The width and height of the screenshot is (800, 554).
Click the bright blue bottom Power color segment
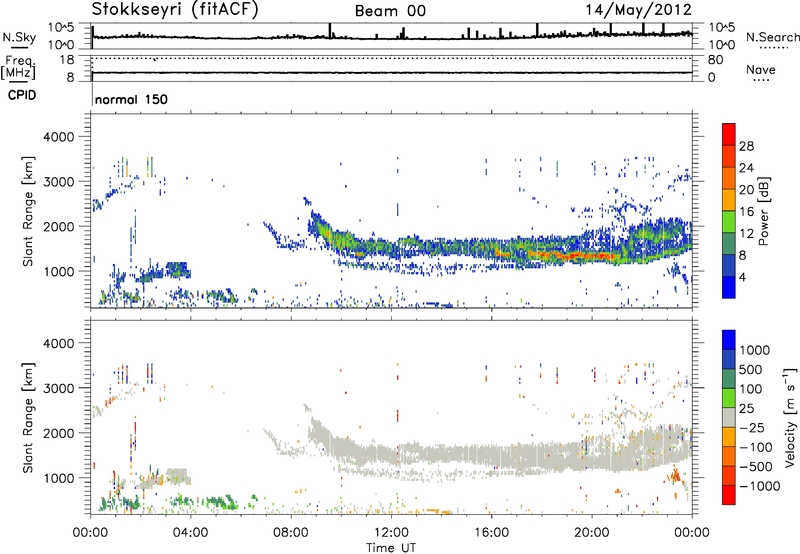pyautogui.click(x=729, y=287)
